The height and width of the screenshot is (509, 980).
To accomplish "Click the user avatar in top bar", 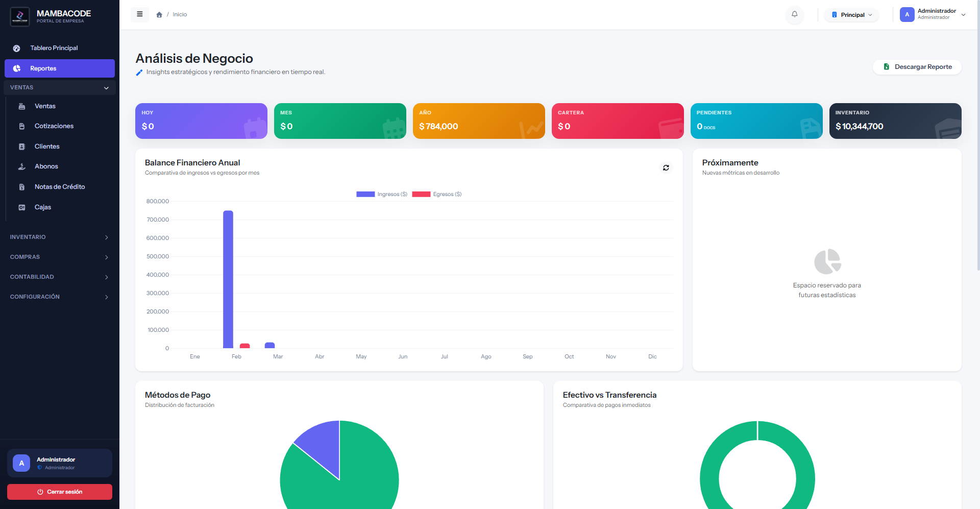I will pyautogui.click(x=907, y=14).
